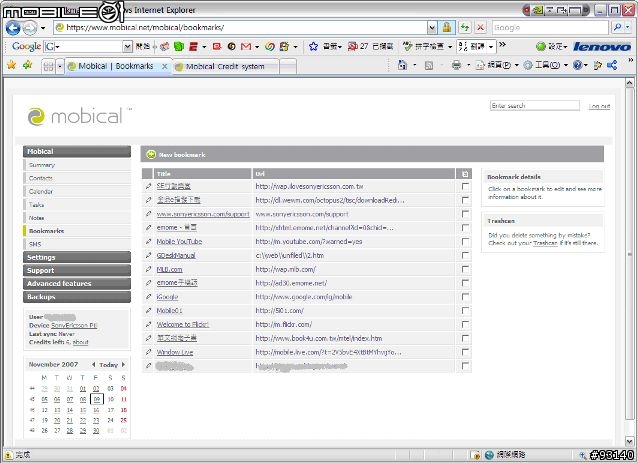Image resolution: width=638 pixels, height=463 pixels.
Task: Check the Mobile YouTube bookmark checkbox
Action: [x=465, y=242]
